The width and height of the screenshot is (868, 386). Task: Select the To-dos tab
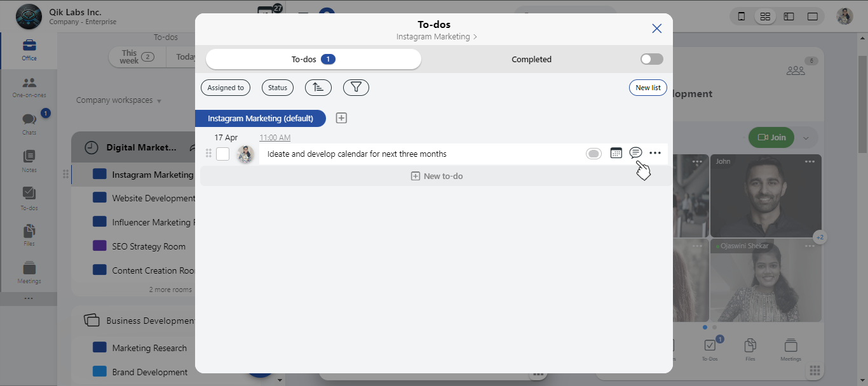click(x=313, y=59)
